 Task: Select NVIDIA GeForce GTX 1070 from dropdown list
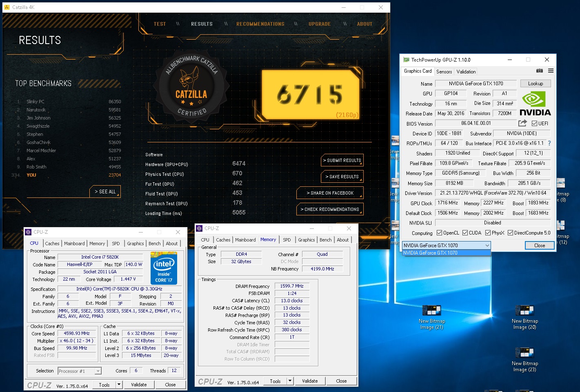(447, 253)
